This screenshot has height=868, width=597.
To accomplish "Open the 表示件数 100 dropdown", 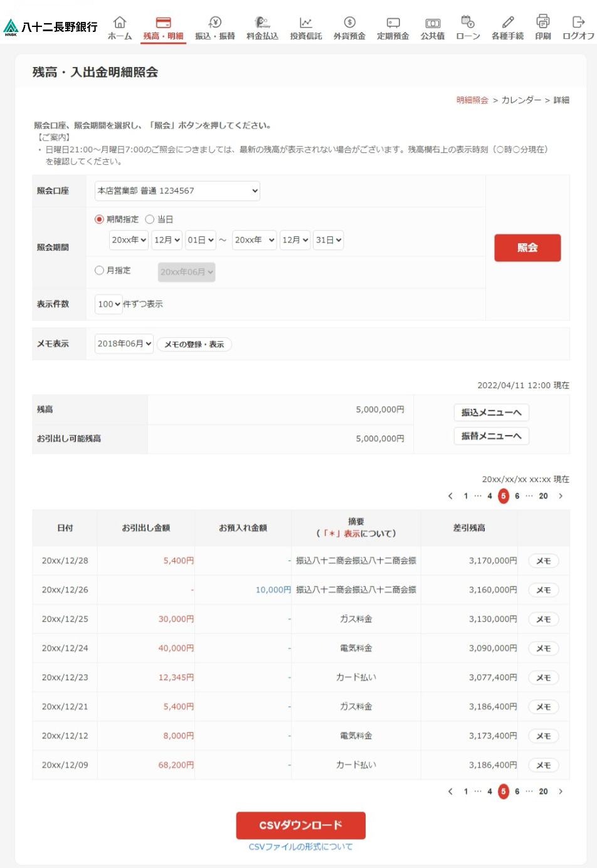I will pos(108,304).
